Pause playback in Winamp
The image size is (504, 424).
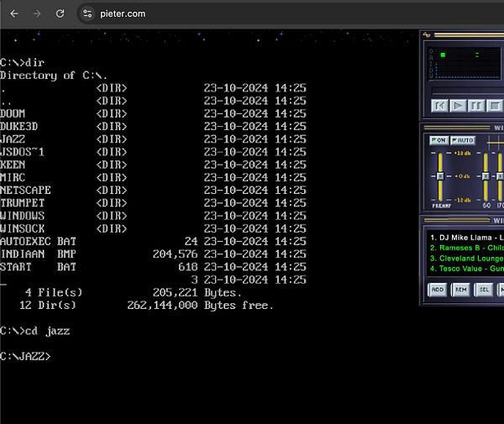pos(475,105)
